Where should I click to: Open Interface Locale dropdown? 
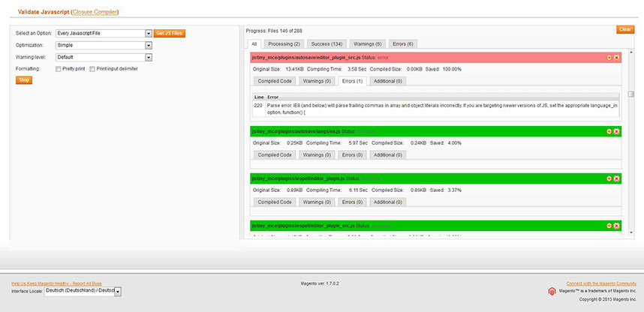point(83,292)
